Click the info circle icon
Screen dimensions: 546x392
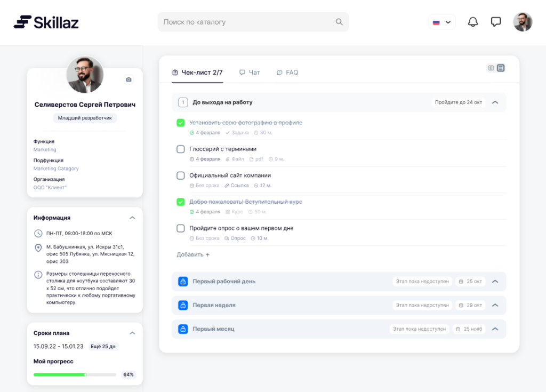[38, 275]
